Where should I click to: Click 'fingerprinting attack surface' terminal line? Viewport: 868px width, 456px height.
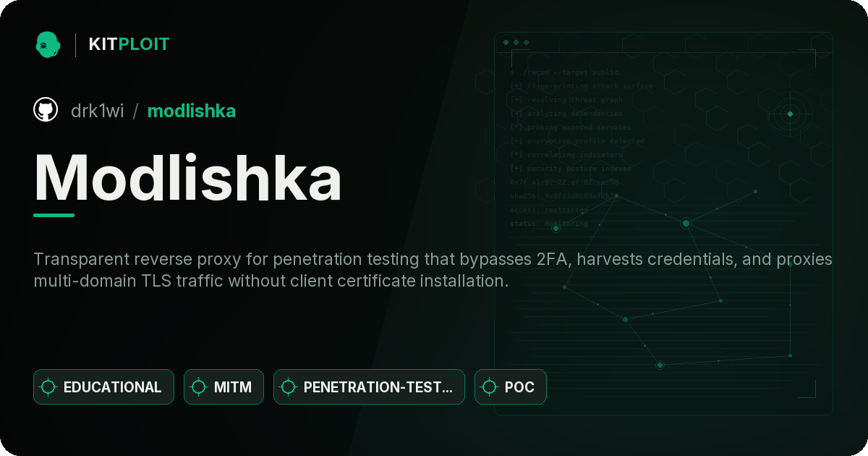tap(581, 86)
